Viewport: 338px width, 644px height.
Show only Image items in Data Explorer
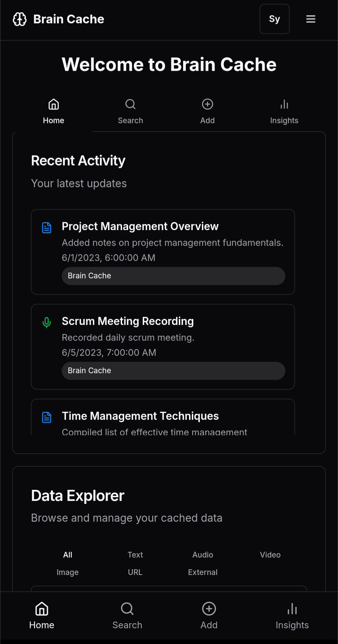pos(67,572)
